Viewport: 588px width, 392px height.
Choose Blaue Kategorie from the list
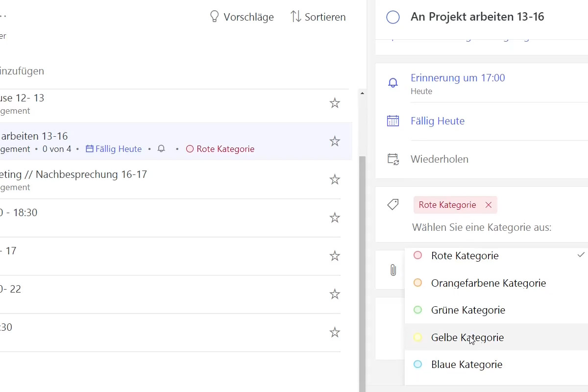(496, 365)
